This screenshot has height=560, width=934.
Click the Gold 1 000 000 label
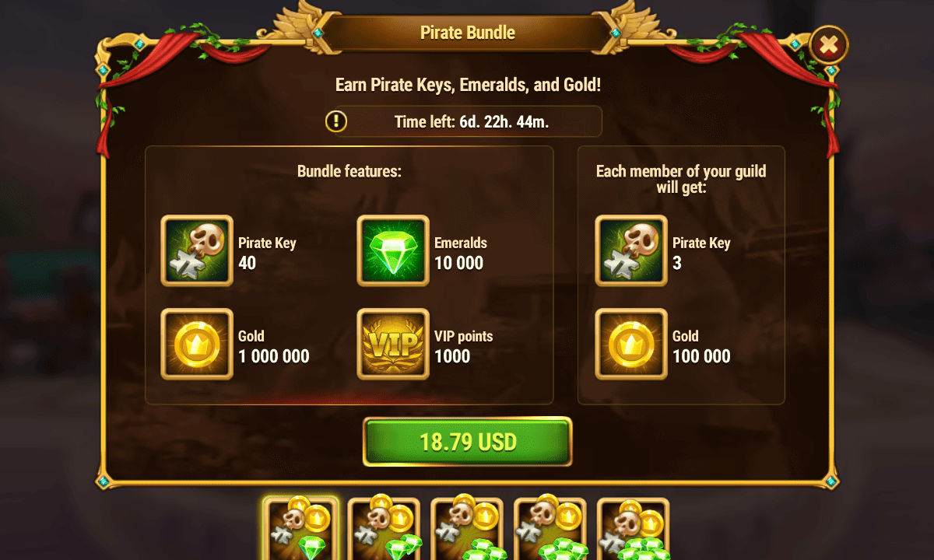pyautogui.click(x=274, y=347)
